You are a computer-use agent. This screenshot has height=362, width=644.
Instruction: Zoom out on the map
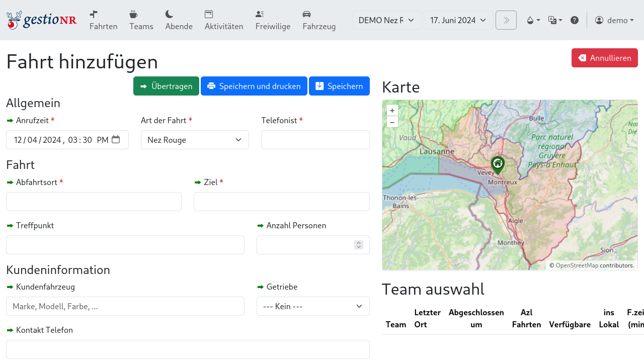392,122
